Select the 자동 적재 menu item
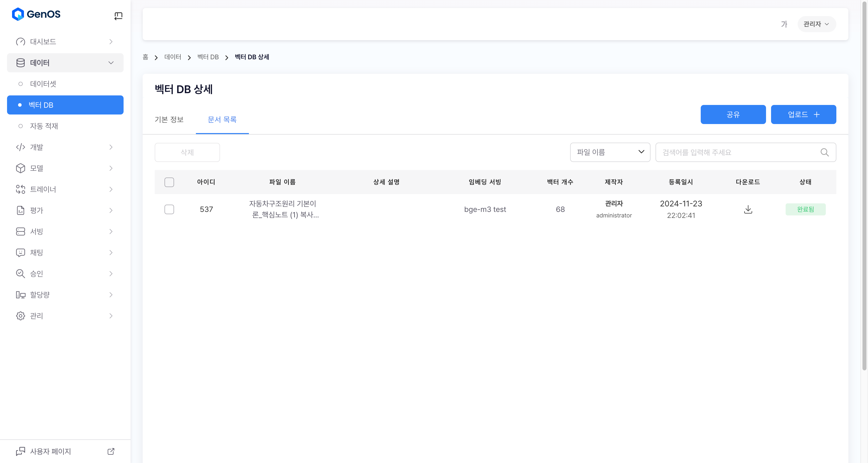Screen dimensions: 868x463 point(44,126)
